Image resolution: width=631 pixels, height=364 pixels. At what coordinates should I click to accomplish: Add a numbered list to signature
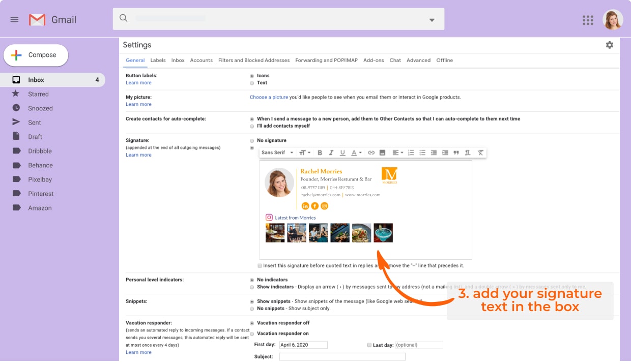tap(411, 153)
